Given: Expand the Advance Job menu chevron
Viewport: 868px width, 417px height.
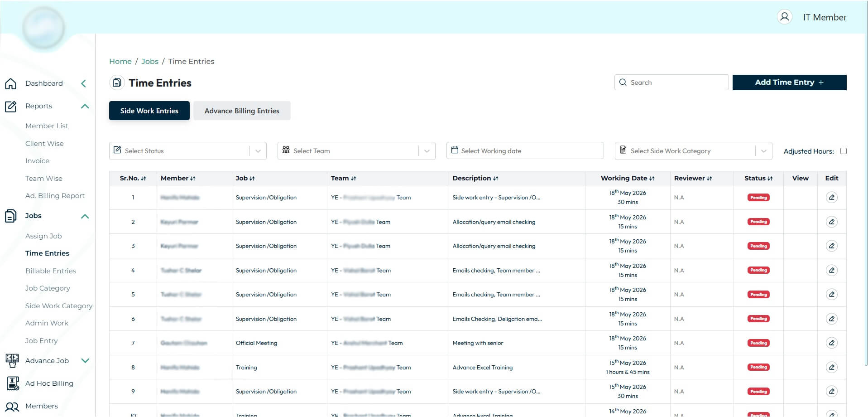Looking at the screenshot, I should pyautogui.click(x=85, y=361).
